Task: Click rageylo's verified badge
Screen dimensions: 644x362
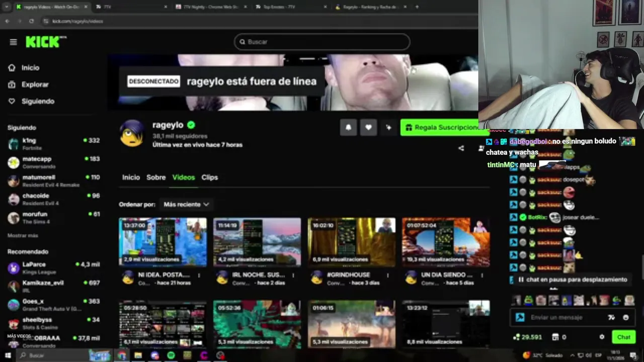Action: pos(191,125)
